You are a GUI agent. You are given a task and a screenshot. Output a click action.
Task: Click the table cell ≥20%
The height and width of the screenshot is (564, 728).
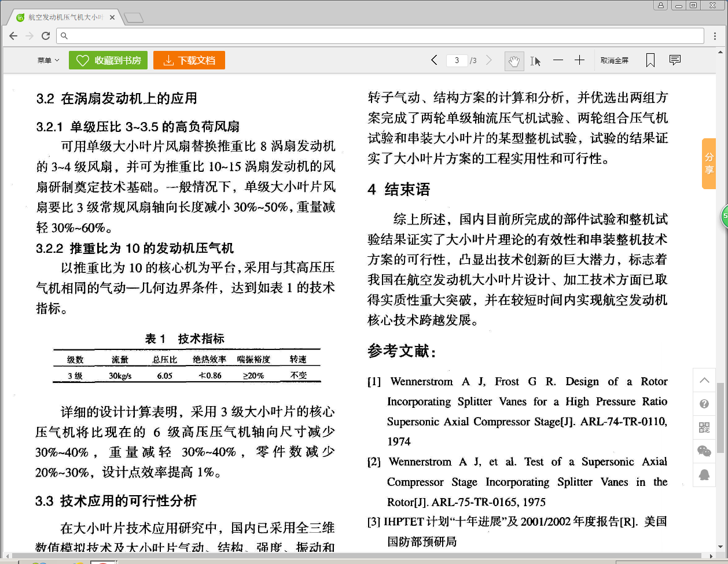click(253, 375)
